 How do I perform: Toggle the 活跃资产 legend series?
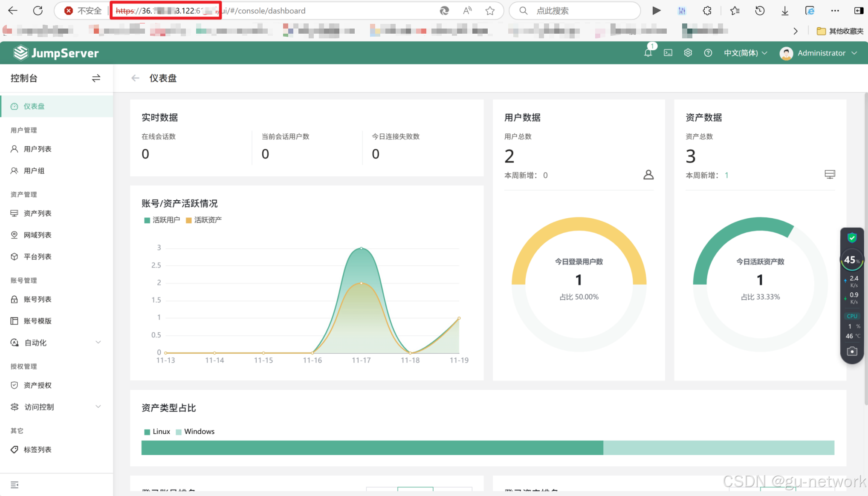tap(204, 220)
